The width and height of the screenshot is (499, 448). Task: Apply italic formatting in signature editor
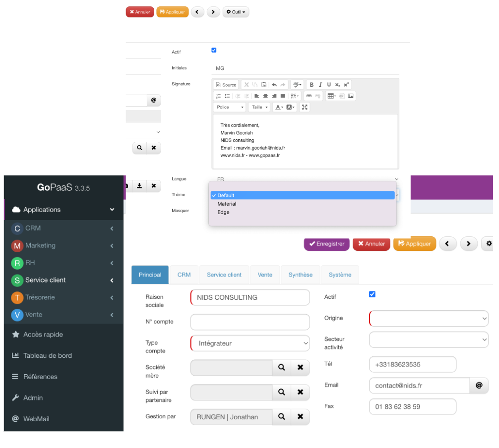(320, 85)
